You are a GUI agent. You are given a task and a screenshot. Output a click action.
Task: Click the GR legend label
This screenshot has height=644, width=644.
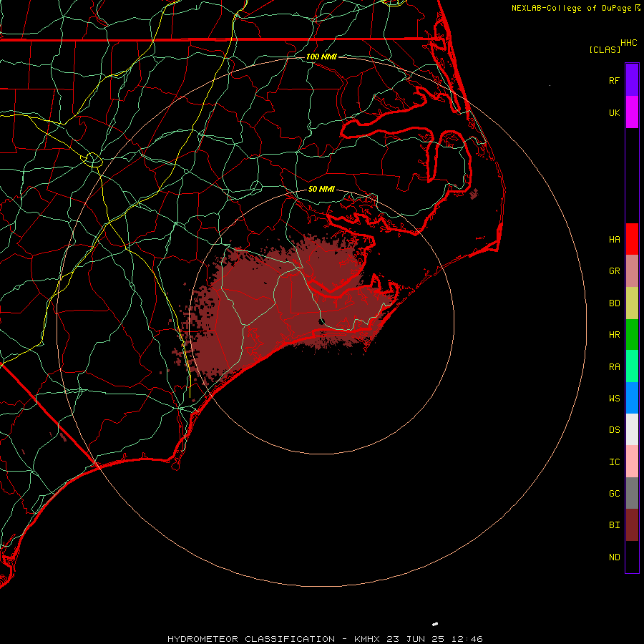click(x=614, y=271)
